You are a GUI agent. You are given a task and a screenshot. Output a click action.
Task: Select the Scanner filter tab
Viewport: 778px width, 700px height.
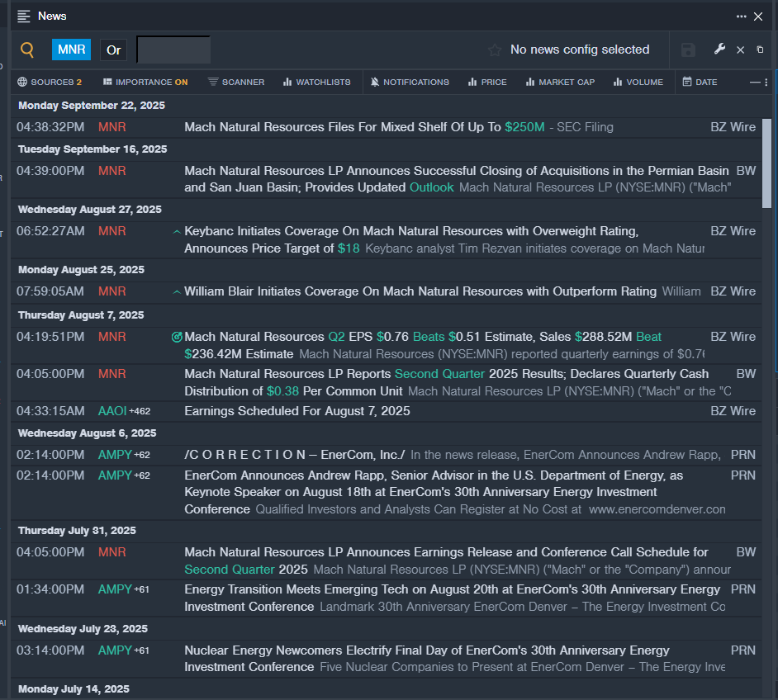coord(236,83)
